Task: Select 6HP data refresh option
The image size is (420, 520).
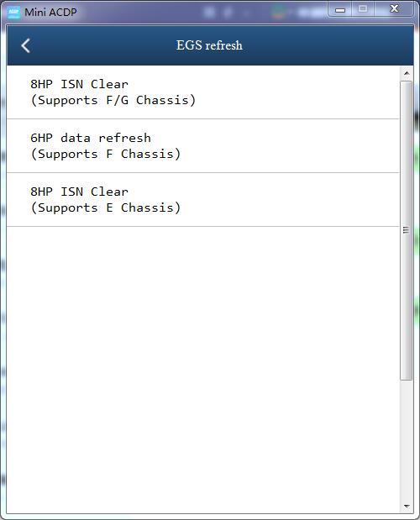Action: pyautogui.click(x=203, y=146)
